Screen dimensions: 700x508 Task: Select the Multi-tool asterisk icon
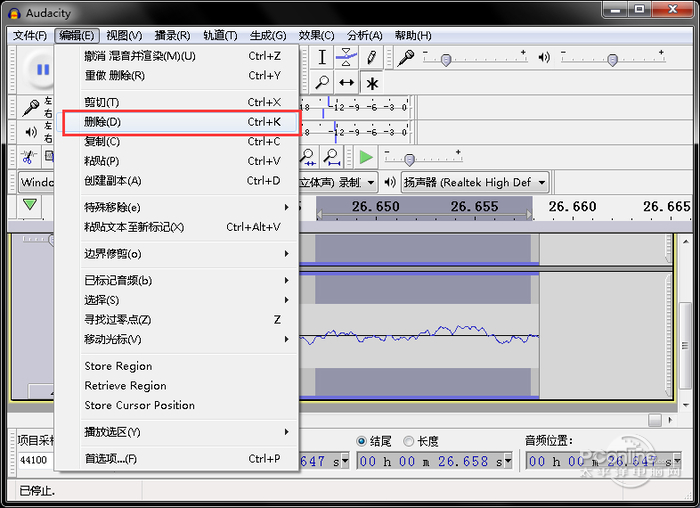[372, 83]
